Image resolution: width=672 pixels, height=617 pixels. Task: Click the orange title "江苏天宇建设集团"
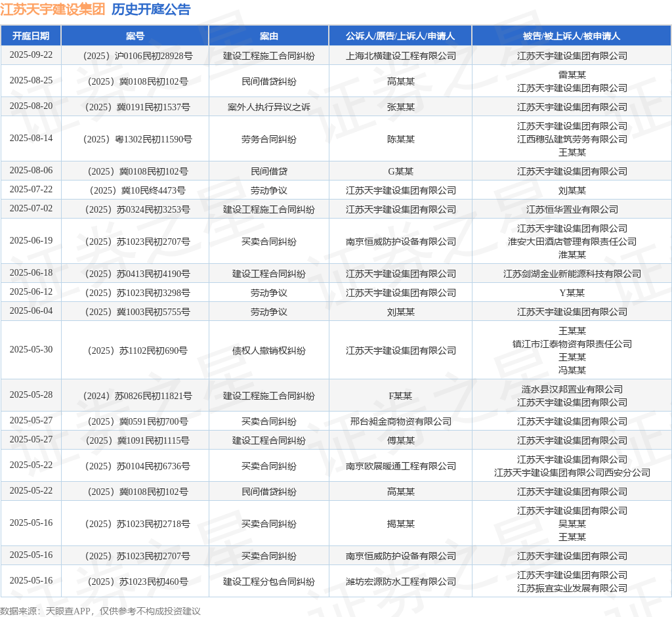[x=52, y=9]
